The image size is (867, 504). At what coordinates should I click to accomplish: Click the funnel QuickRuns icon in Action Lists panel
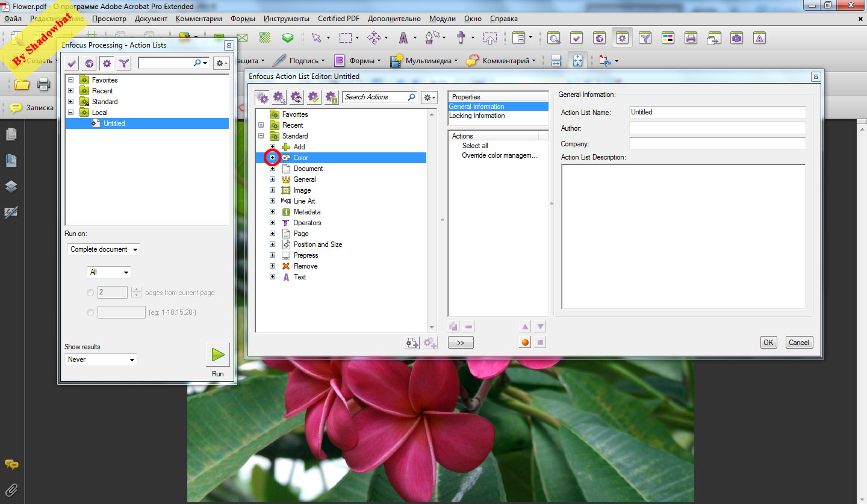[124, 63]
